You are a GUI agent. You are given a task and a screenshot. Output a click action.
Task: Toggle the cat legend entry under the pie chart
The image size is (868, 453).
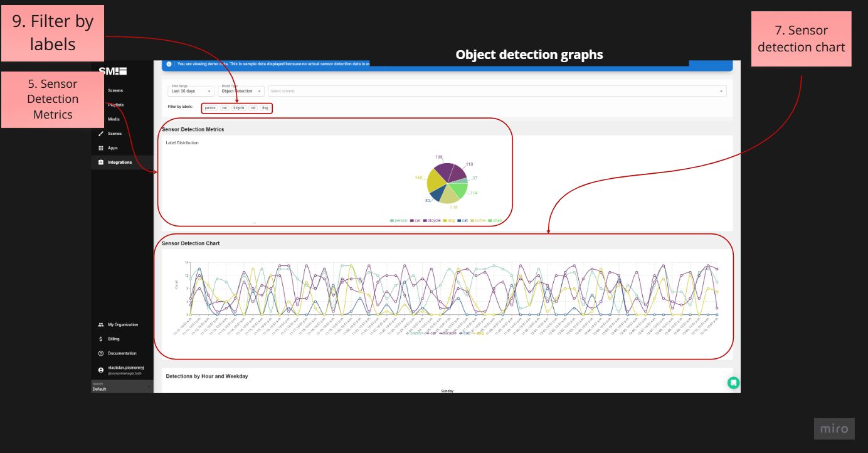click(x=463, y=221)
